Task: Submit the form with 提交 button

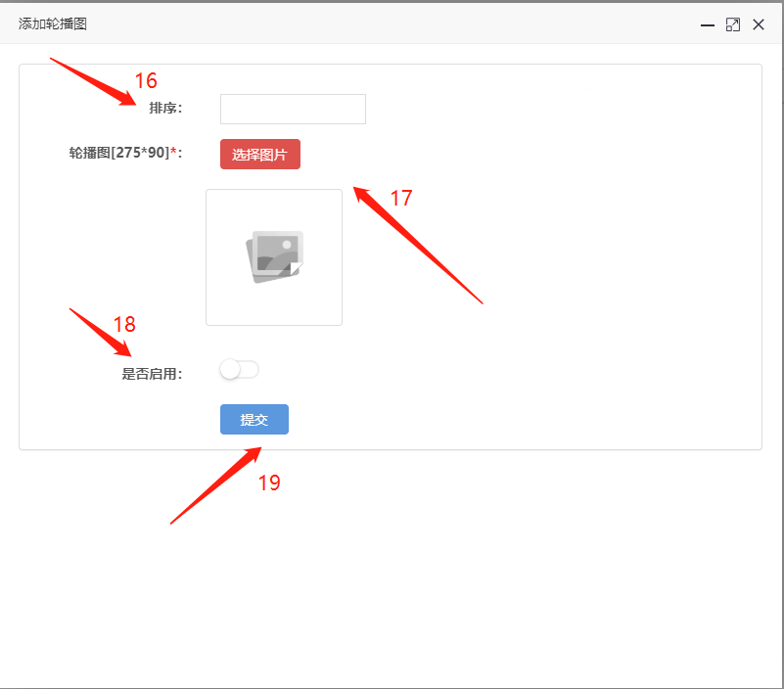Action: 254,419
